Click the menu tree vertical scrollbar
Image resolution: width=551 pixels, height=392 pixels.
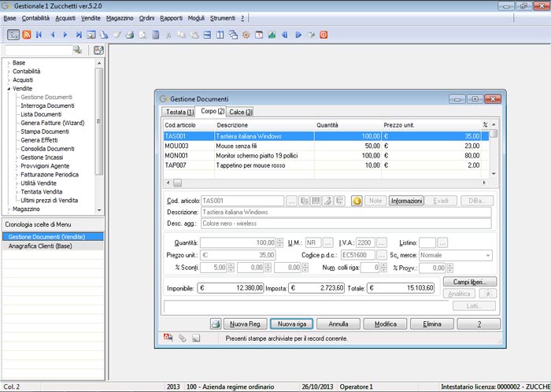(99, 136)
